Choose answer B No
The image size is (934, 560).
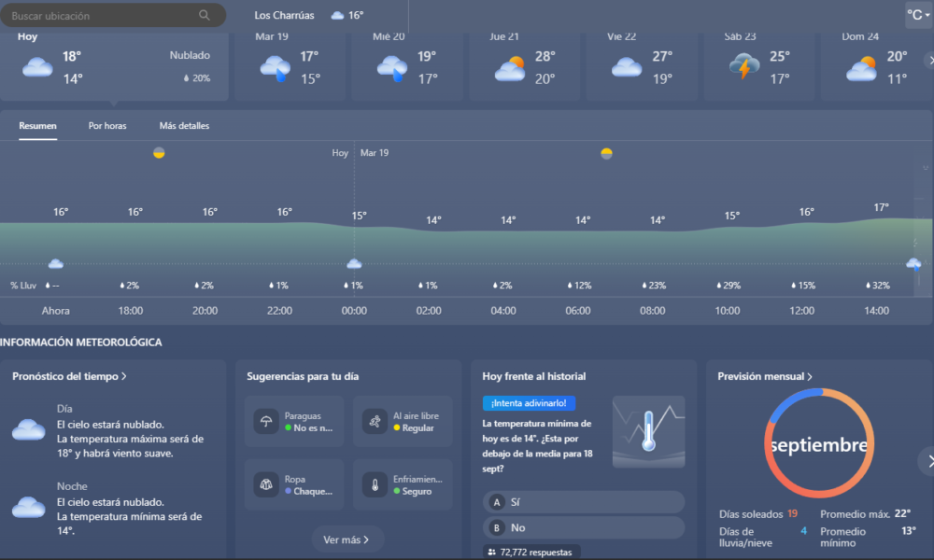click(x=584, y=527)
